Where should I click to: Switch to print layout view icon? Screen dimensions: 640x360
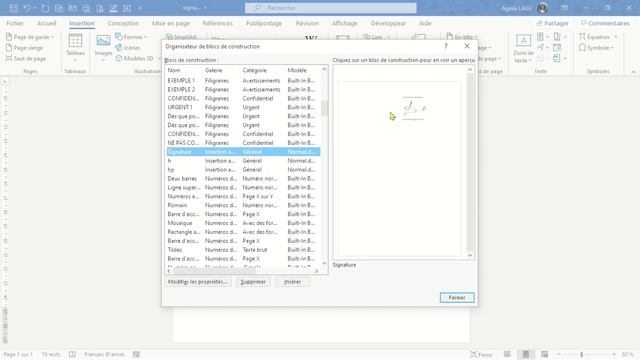(x=526, y=354)
